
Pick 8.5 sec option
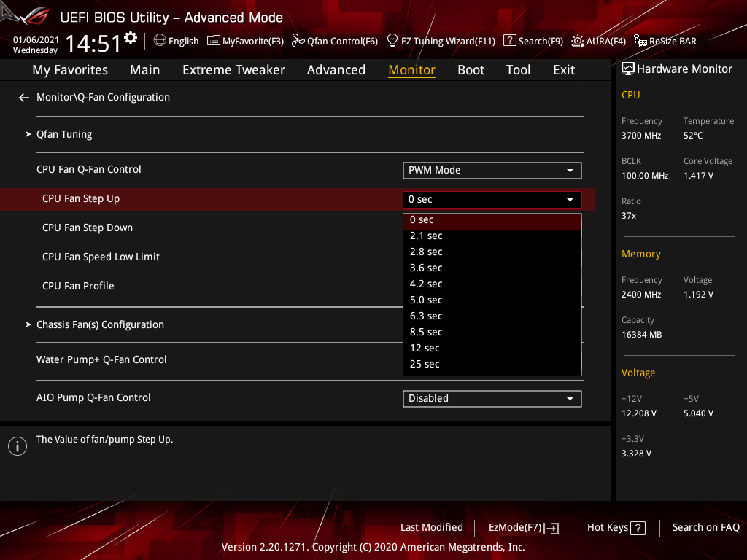pyautogui.click(x=492, y=332)
